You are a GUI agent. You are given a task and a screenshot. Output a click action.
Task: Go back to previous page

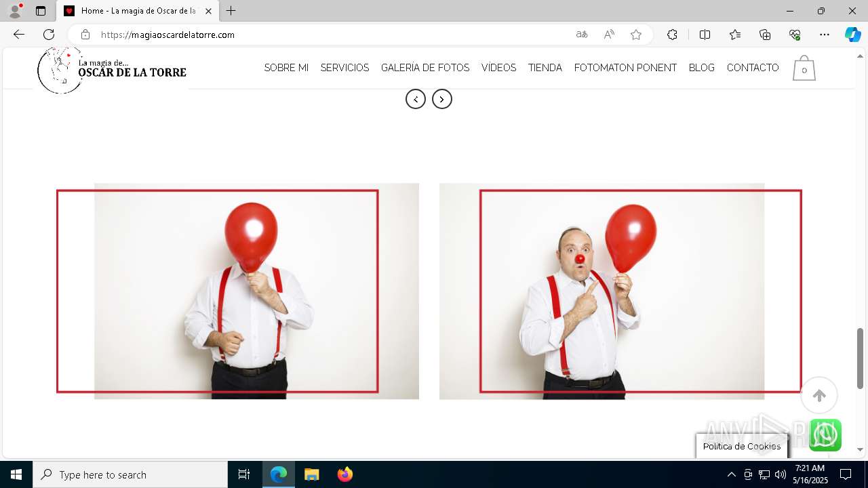pyautogui.click(x=19, y=35)
